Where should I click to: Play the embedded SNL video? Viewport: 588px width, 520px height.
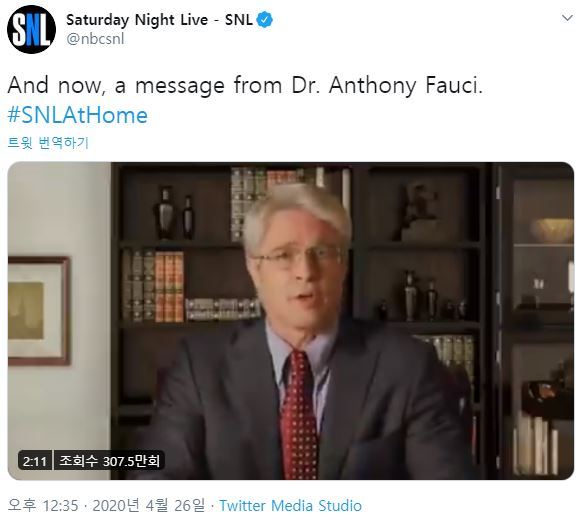[291, 321]
